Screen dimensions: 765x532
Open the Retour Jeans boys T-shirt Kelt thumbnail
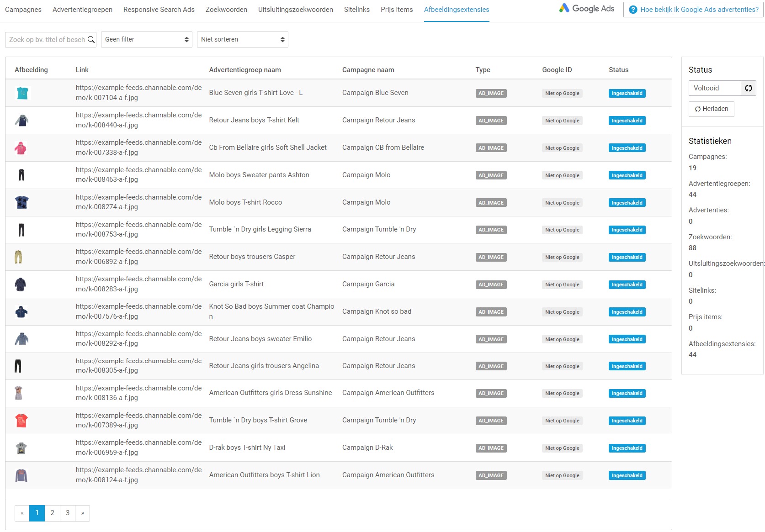[21, 121]
